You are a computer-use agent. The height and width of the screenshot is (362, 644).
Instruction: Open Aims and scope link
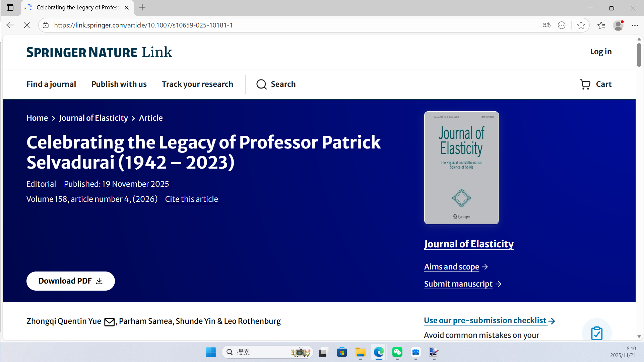click(451, 267)
